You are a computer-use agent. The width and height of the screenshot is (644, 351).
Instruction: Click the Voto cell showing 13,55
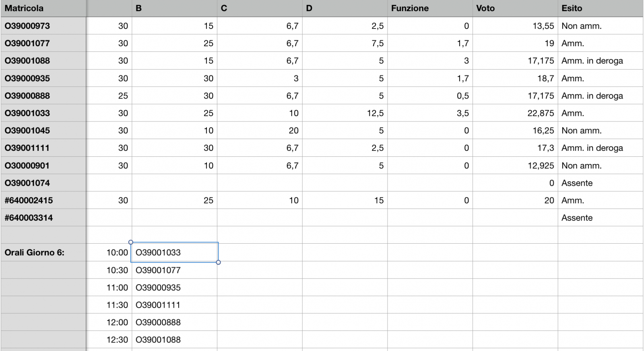tap(515, 26)
